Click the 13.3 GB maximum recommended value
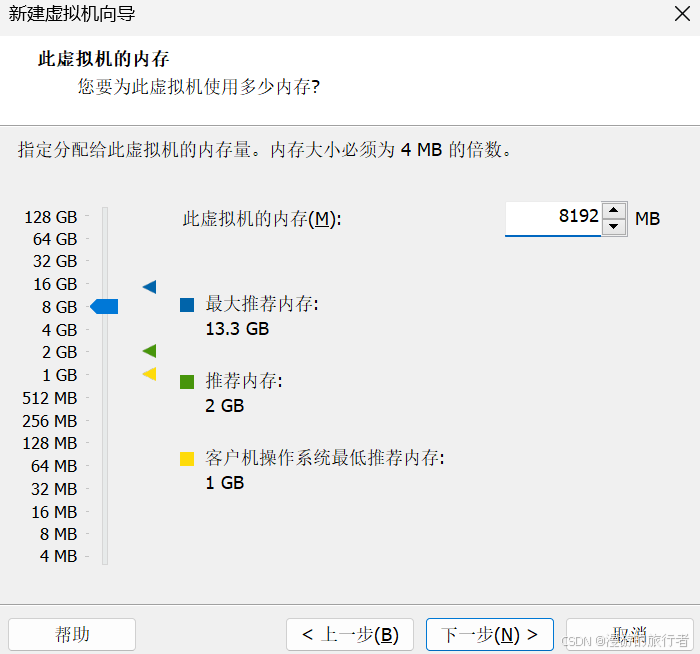The width and height of the screenshot is (700, 654). click(237, 329)
